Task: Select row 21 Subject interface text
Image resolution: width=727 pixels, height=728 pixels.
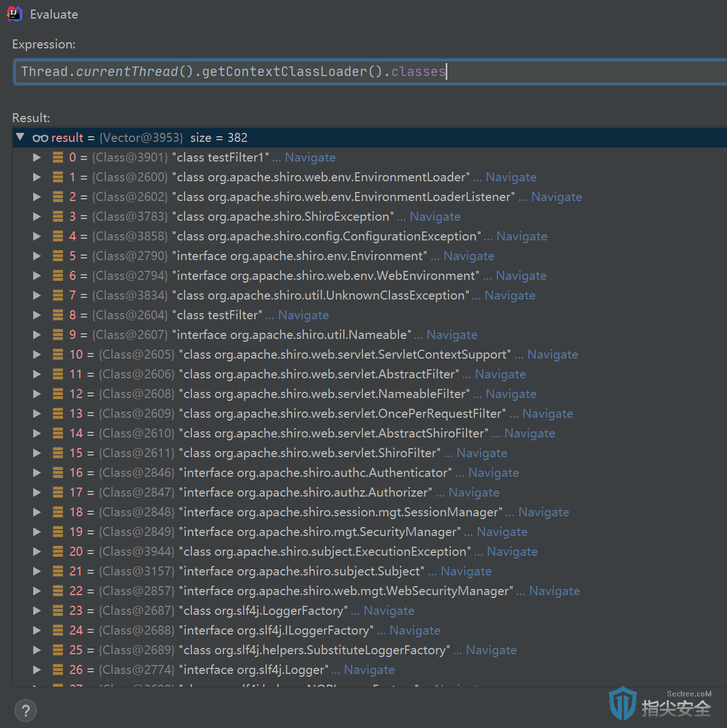Action: (302, 571)
